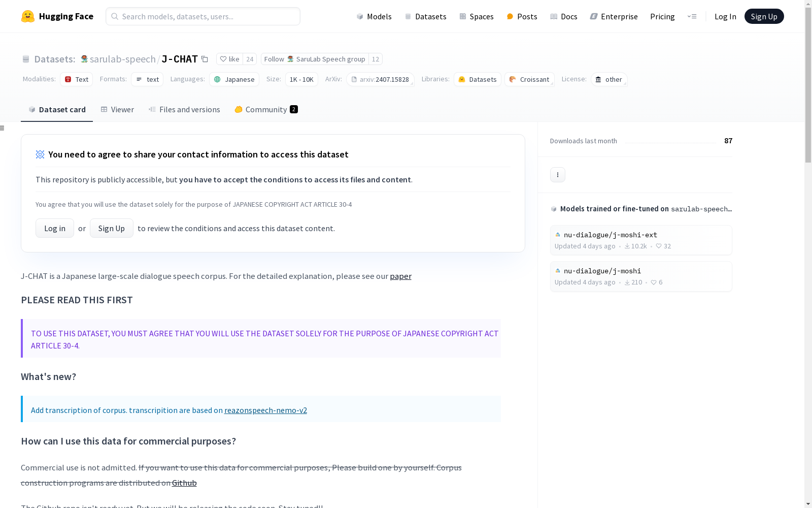Switch to the Dataset card tab
The width and height of the screenshot is (812, 508).
[x=57, y=110]
